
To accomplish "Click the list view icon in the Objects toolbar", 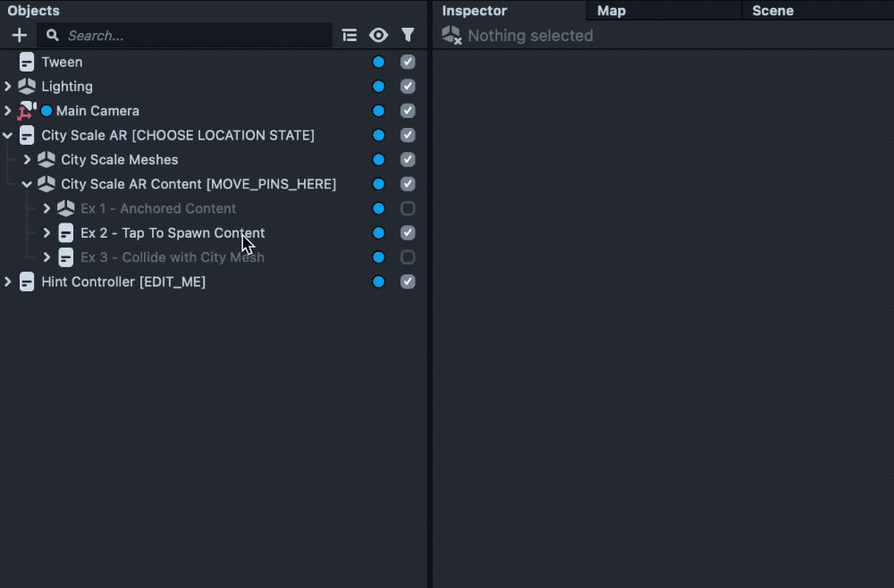I will tap(349, 35).
